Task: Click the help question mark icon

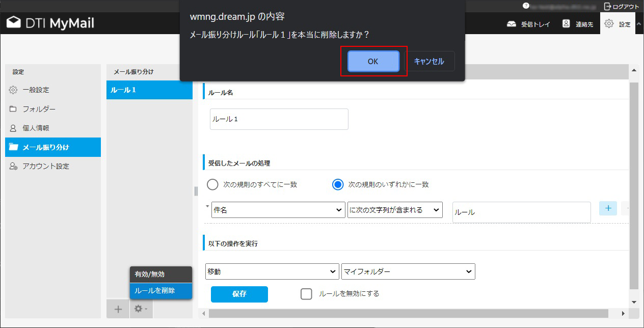Action: (x=526, y=6)
